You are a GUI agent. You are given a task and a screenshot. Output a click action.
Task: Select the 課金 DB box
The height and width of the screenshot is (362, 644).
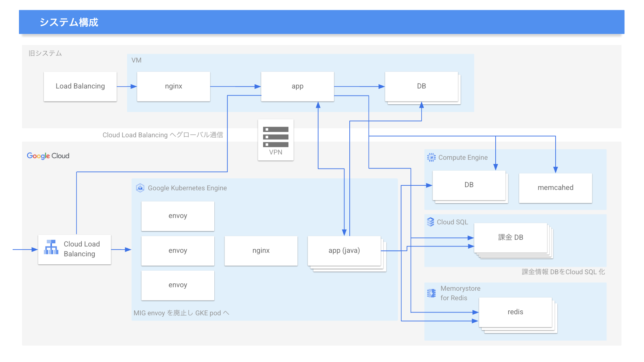511,238
